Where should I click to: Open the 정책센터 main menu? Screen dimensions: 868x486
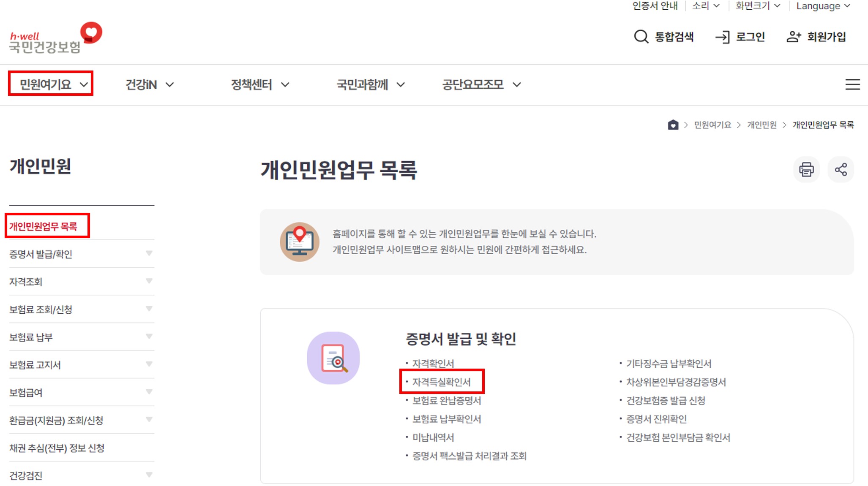[x=259, y=85]
